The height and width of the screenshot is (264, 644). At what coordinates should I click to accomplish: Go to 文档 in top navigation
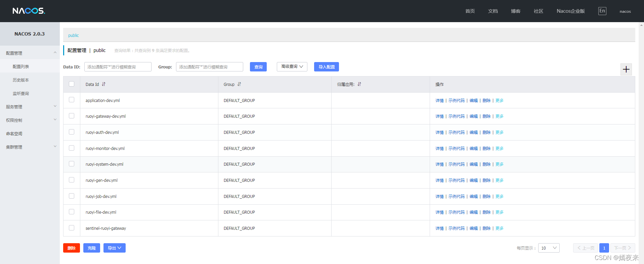point(493,11)
